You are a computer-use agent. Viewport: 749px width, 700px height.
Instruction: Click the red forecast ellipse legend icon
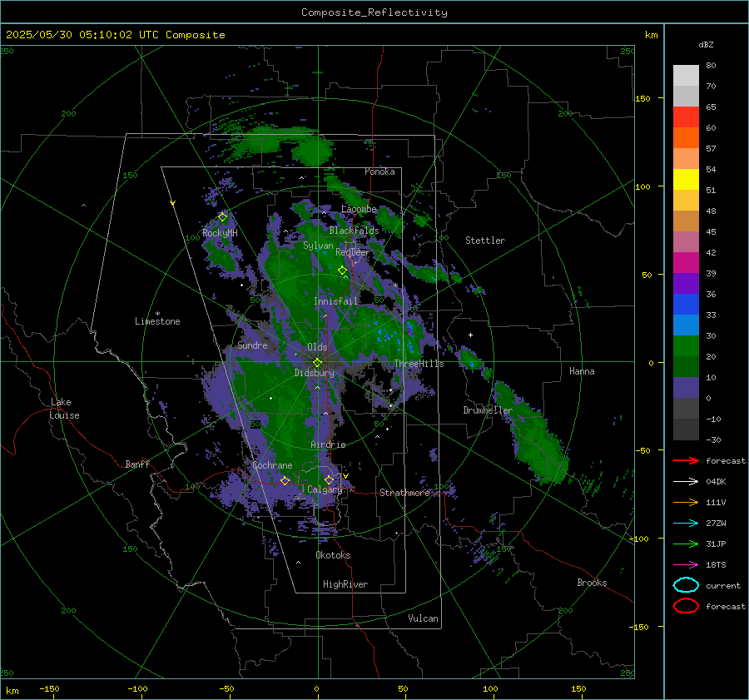(686, 606)
